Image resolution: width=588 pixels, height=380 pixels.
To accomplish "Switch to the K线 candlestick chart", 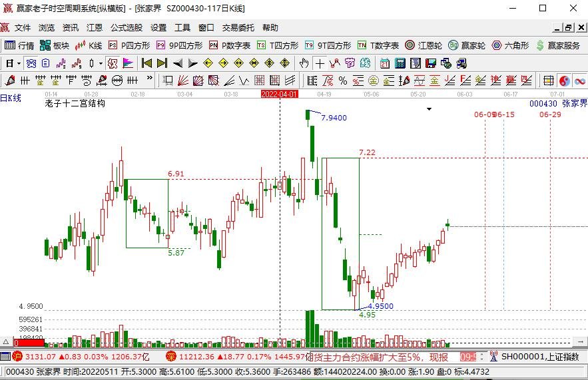I will [x=89, y=45].
